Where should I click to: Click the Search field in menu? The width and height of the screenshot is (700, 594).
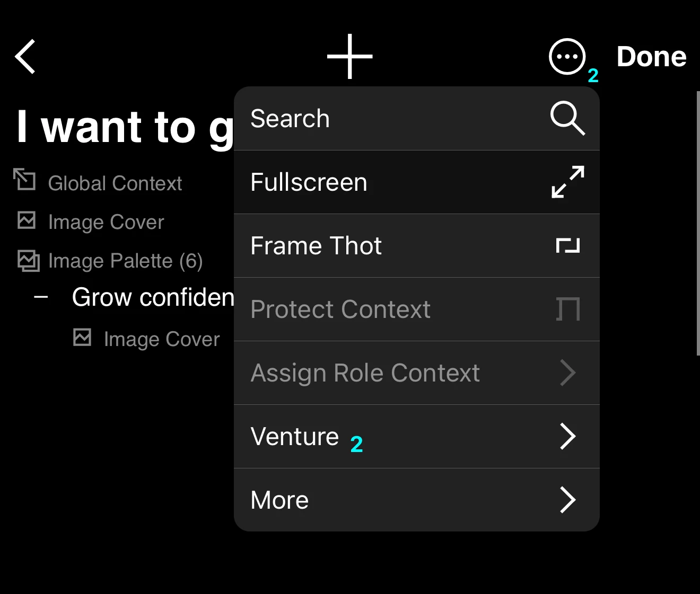(x=417, y=119)
